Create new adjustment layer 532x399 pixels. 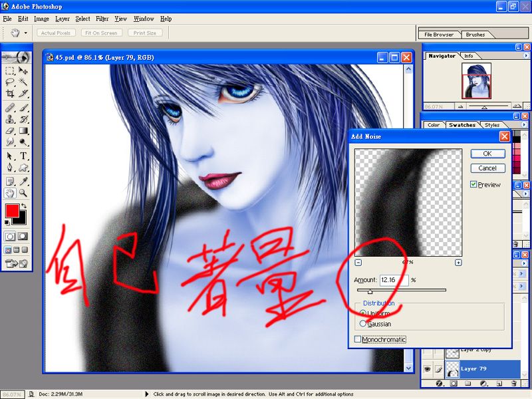(x=484, y=384)
